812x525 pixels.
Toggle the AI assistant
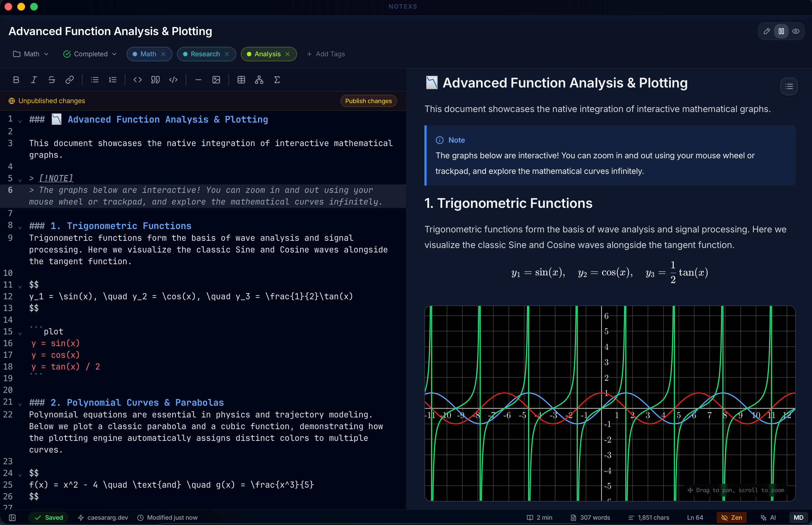point(768,517)
